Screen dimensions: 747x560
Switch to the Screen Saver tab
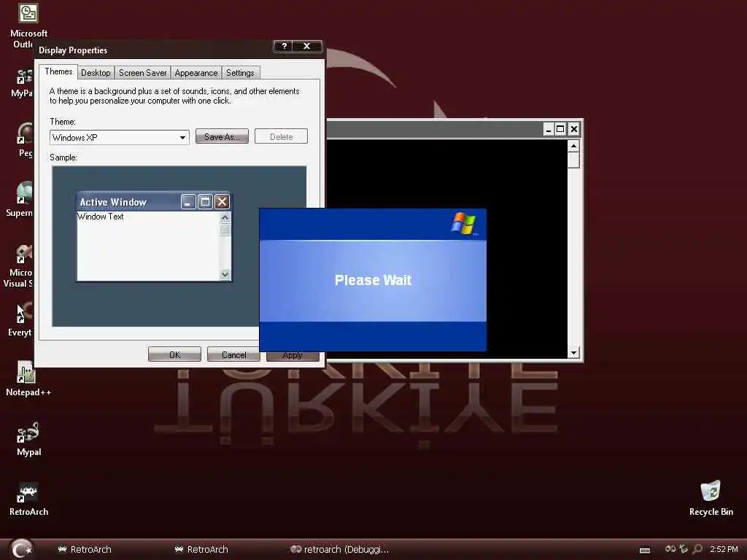[142, 73]
